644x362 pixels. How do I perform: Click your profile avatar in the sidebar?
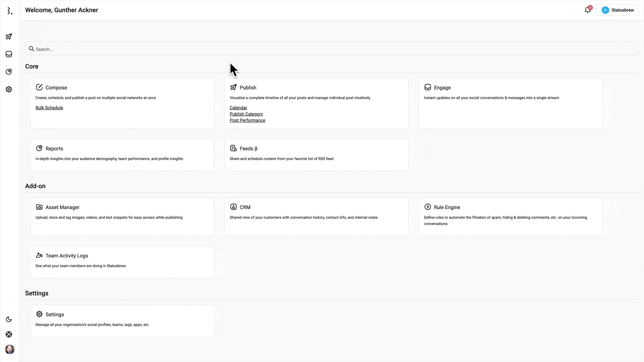tap(10, 350)
